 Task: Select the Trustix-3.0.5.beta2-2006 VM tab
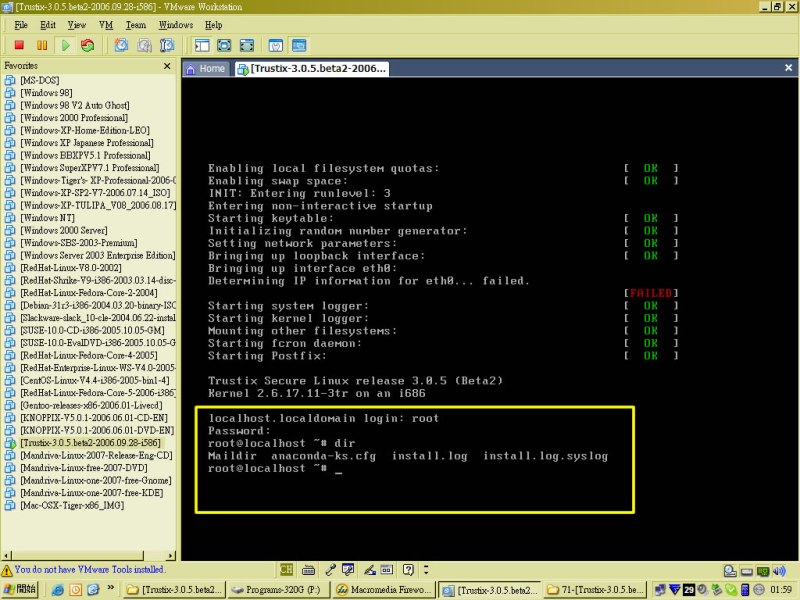tap(312, 68)
